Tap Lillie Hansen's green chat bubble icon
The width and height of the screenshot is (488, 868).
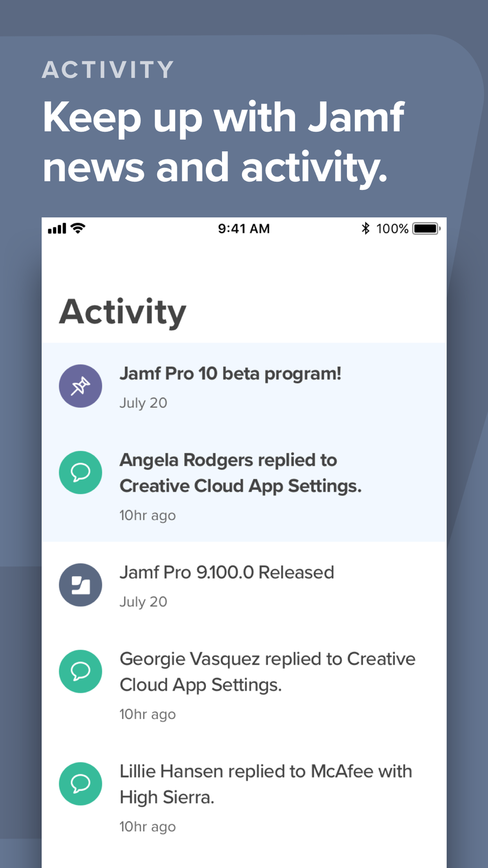tap(81, 784)
